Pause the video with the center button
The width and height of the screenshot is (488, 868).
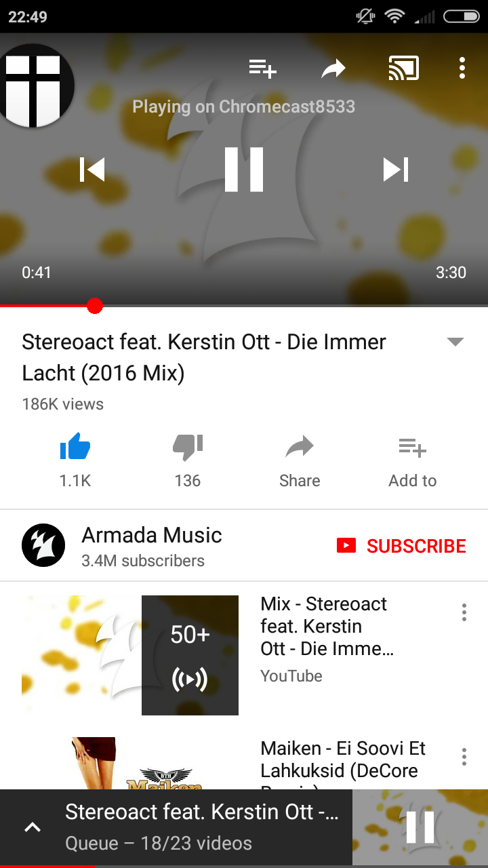[244, 170]
